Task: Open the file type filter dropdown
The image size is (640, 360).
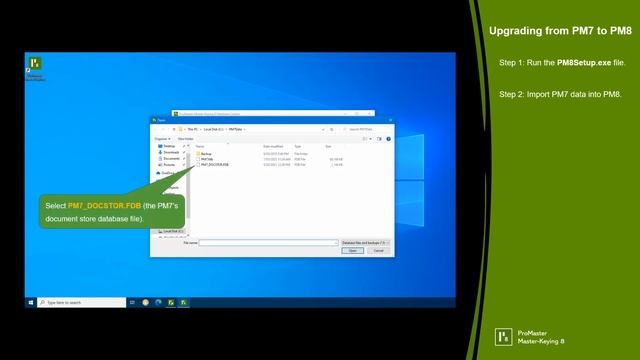Action: [x=365, y=243]
